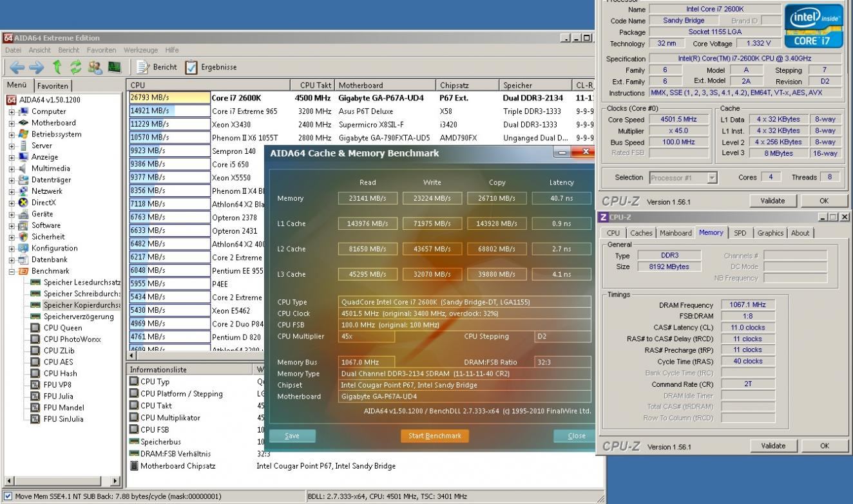Click the two-people icon in the toolbar
The image size is (853, 504).
coord(95,67)
